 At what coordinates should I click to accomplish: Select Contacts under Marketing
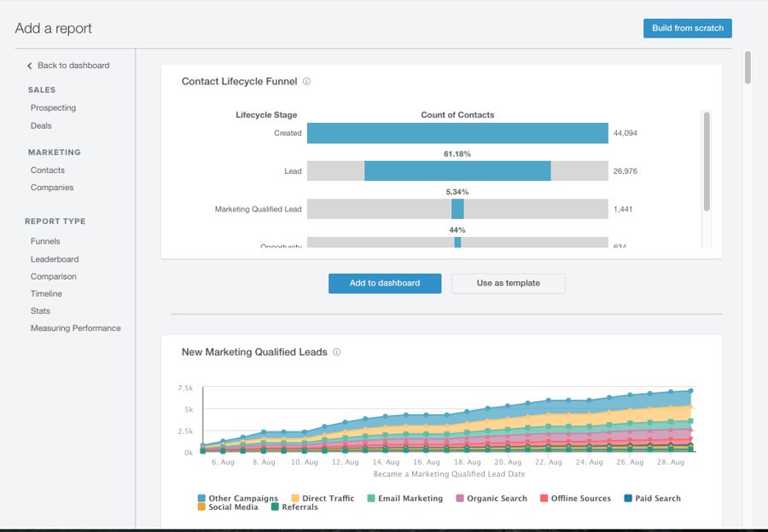pos(47,170)
